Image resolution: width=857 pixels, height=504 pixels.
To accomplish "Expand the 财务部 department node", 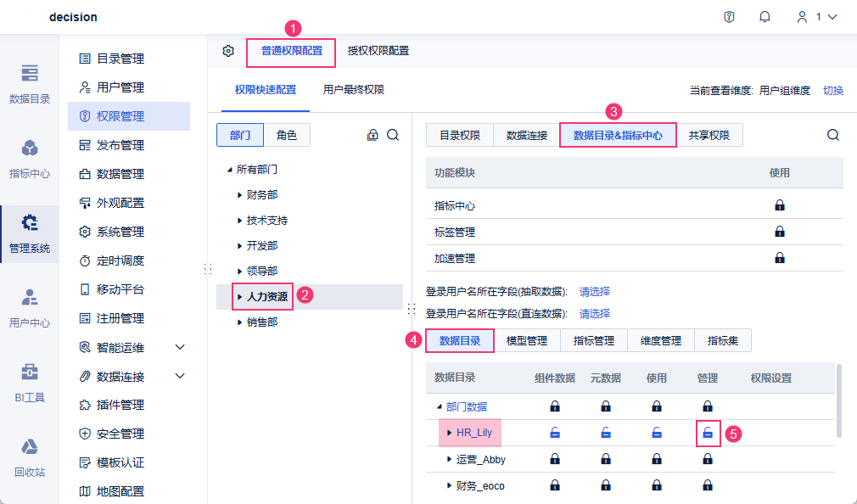I will (239, 195).
